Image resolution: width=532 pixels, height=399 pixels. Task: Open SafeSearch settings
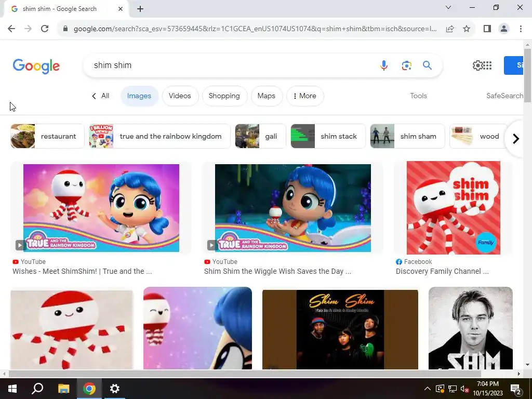[x=504, y=96]
